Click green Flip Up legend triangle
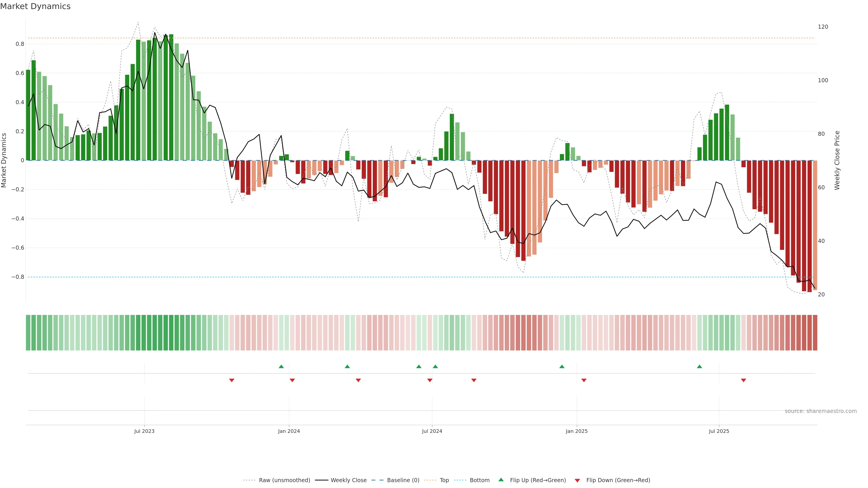This screenshot has width=868, height=488. point(501,480)
